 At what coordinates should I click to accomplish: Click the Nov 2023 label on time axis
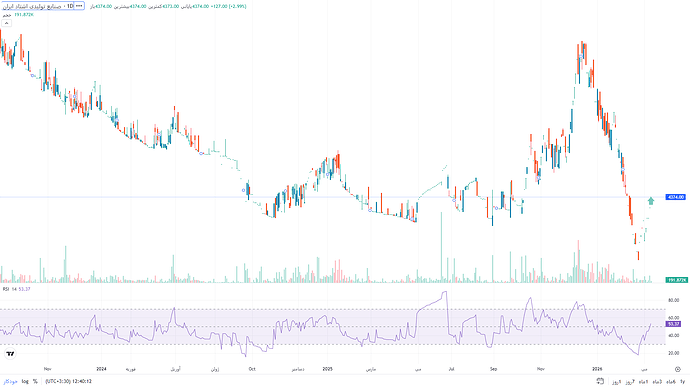(x=48, y=369)
